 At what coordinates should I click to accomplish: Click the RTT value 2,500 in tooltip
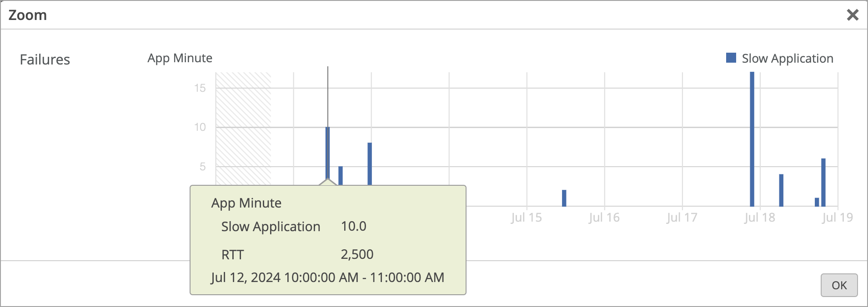click(357, 254)
